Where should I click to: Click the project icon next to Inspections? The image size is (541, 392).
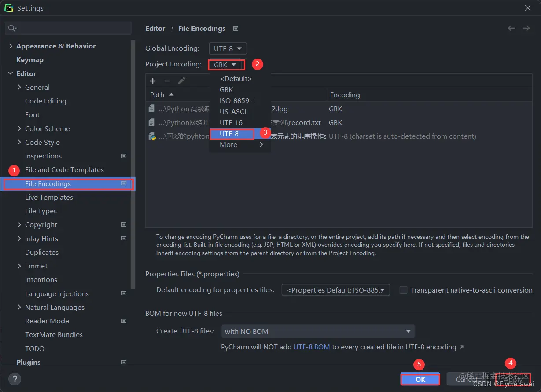(x=124, y=156)
